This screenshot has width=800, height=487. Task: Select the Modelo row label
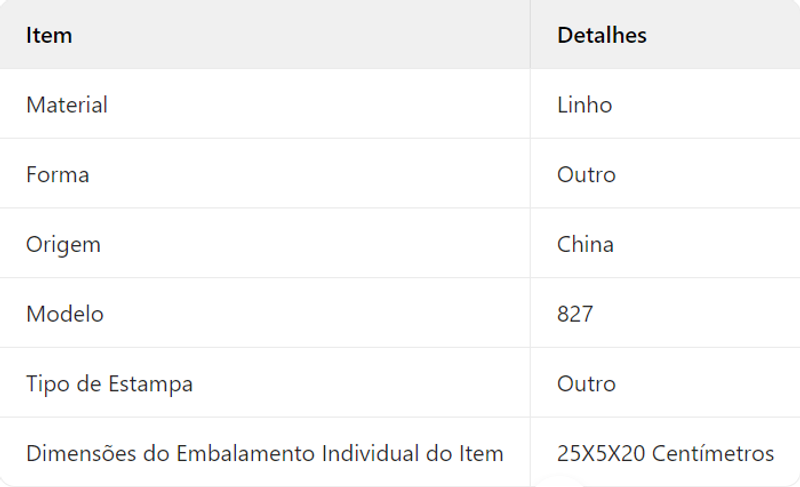[65, 314]
